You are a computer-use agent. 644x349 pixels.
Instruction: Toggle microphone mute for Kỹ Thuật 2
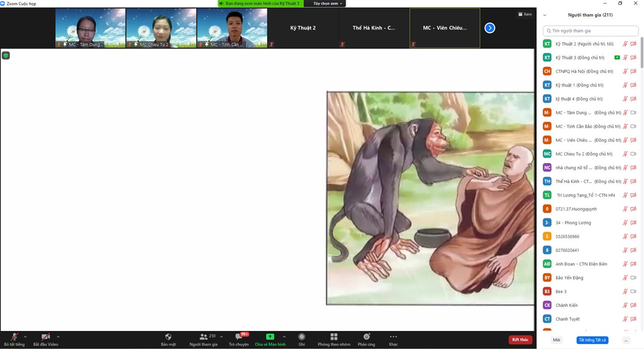click(x=625, y=44)
